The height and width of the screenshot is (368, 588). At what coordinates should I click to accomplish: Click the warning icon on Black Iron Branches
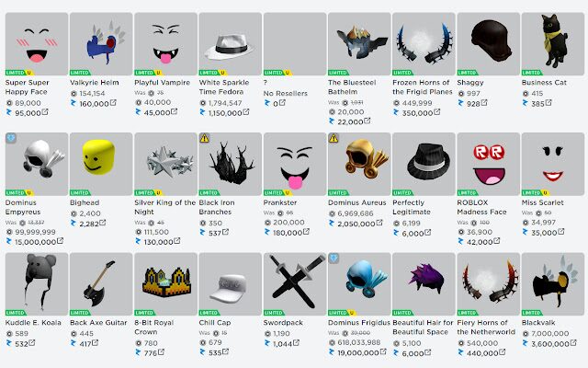point(204,138)
